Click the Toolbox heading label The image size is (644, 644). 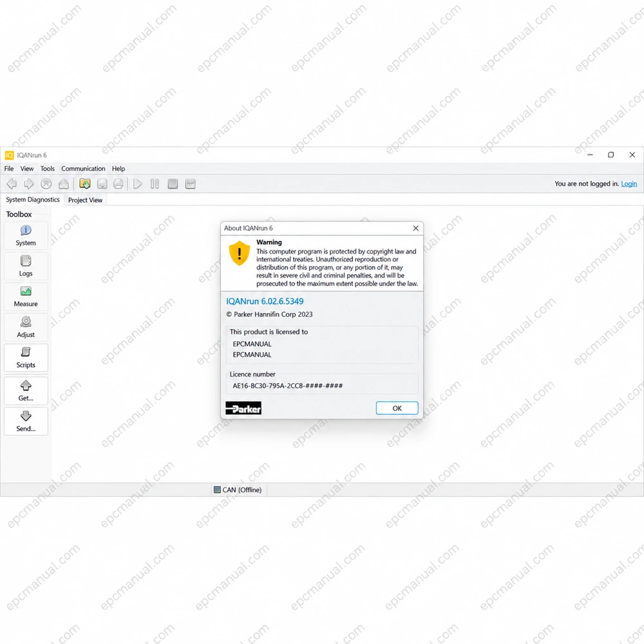coord(19,214)
